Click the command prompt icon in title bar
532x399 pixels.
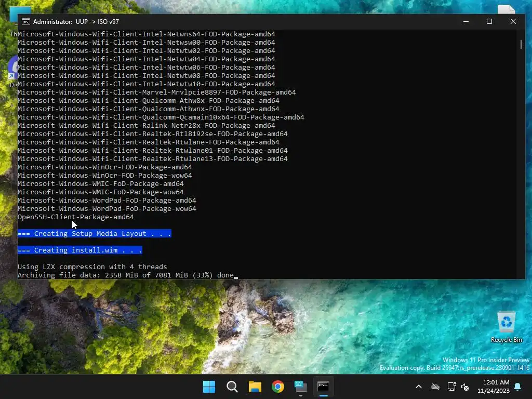click(x=26, y=22)
